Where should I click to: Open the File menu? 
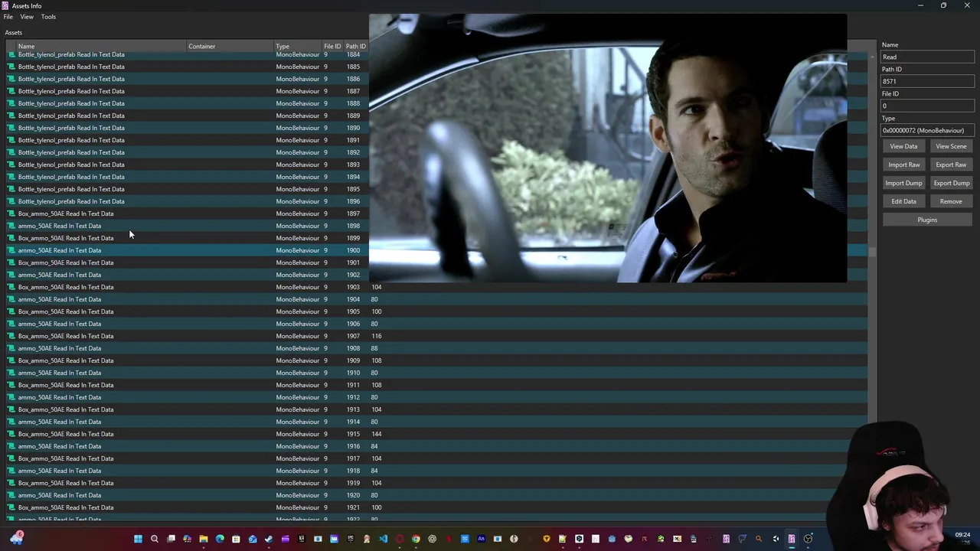pos(8,16)
